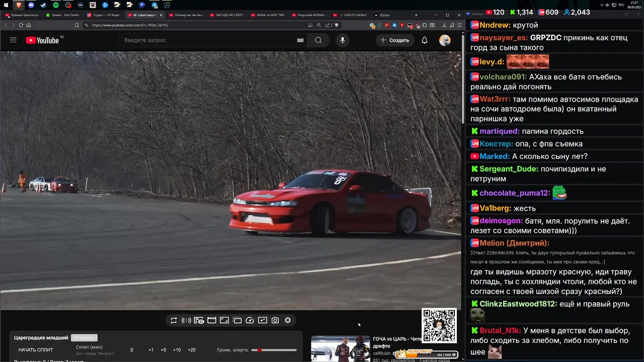Bookmark this page in the address bar

click(x=76, y=25)
